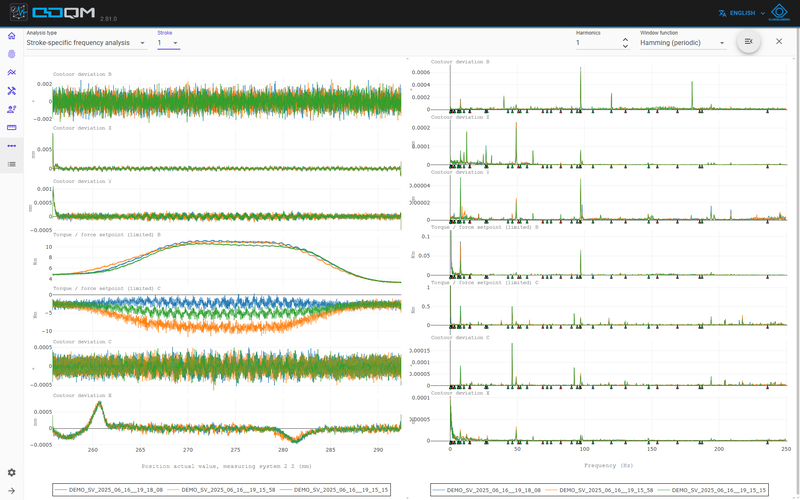Increase Harmonics with the up arrow
This screenshot has height=500, width=800.
625,40
